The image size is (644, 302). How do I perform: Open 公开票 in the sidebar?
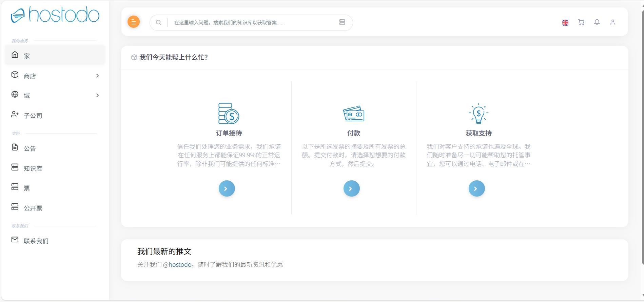tap(33, 208)
